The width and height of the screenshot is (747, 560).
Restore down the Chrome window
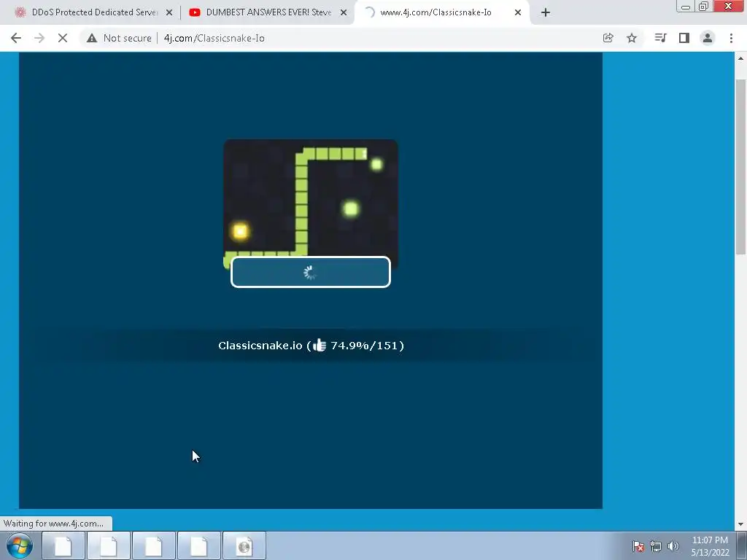coord(704,6)
